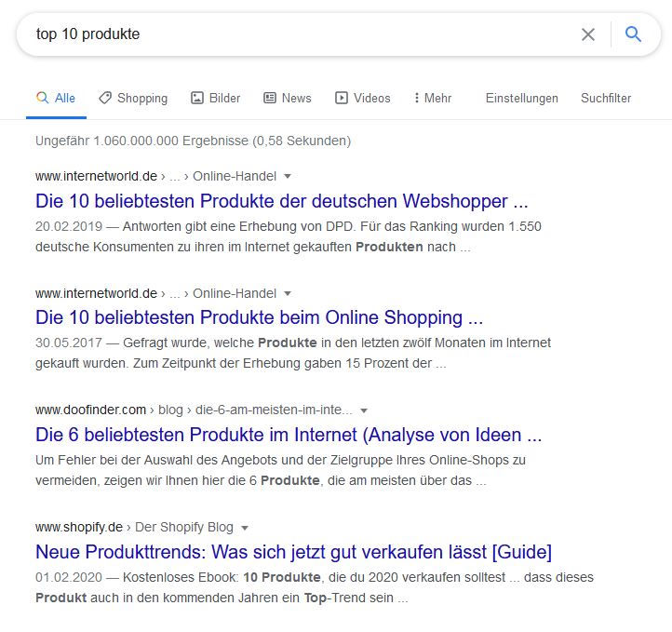
Task: Click the date 30.05.2017 in second snippet
Action: coord(69,343)
